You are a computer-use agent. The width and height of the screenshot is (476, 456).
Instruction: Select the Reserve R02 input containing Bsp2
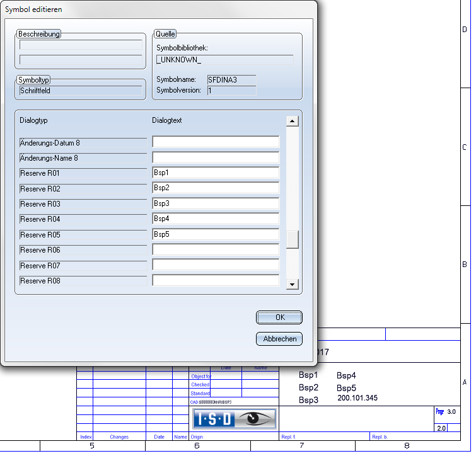tap(216, 188)
